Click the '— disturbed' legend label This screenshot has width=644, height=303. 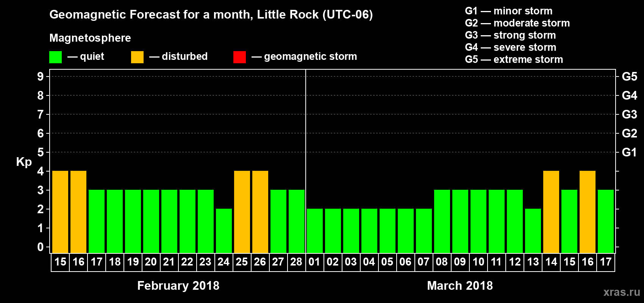178,56
